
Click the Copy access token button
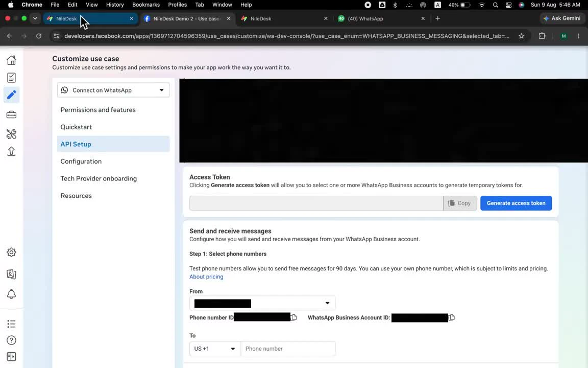(460, 203)
